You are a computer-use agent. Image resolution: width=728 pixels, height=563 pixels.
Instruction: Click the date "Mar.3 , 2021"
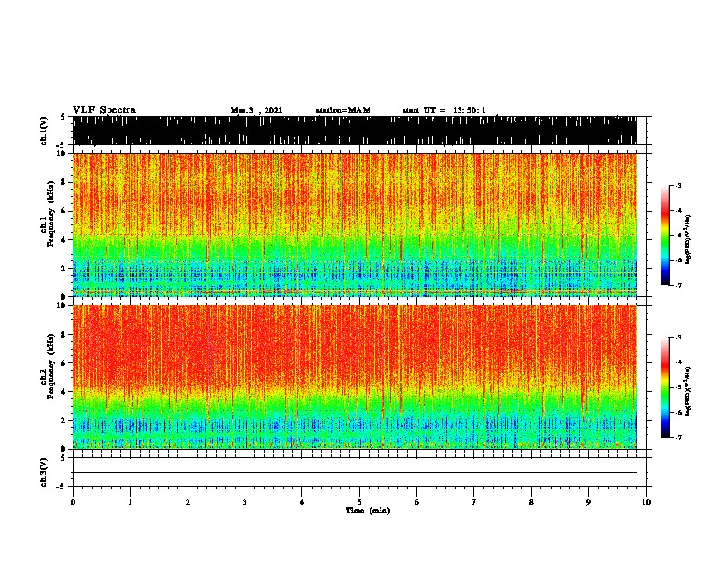pyautogui.click(x=256, y=110)
